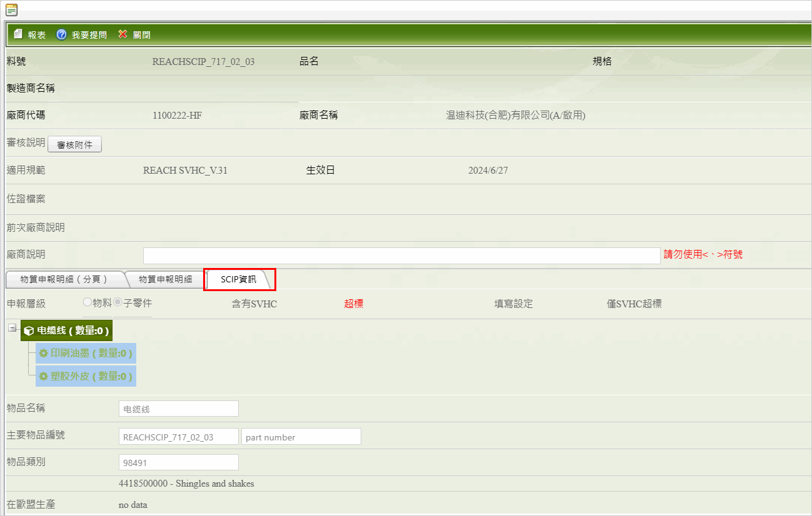The height and width of the screenshot is (516, 812).
Task: Click the 請勿使用<、>符號 warning text
Action: pos(703,255)
